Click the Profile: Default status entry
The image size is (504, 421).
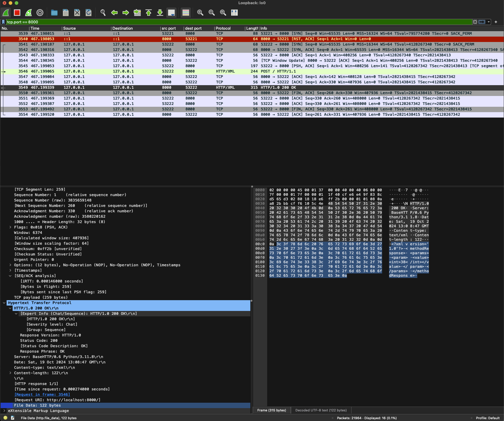488,418
